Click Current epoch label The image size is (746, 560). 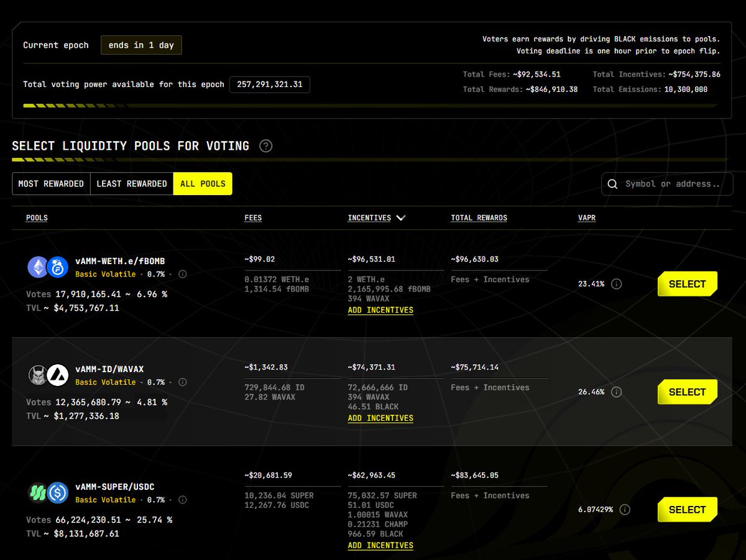(56, 45)
